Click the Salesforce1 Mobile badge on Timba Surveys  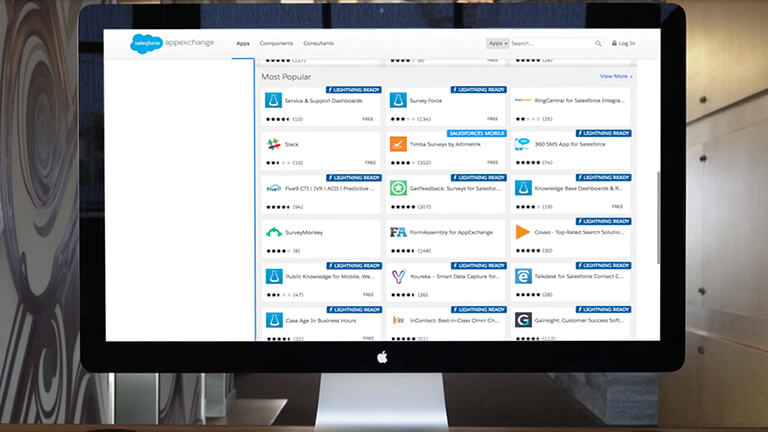(x=477, y=133)
